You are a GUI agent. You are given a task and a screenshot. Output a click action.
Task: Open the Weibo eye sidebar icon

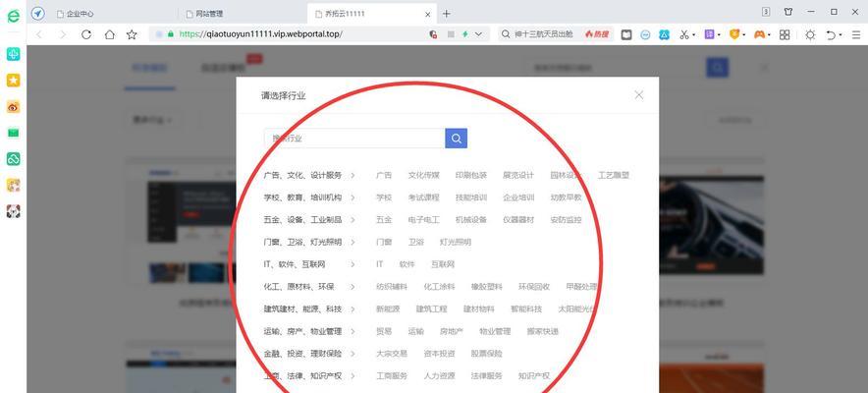pos(14,107)
